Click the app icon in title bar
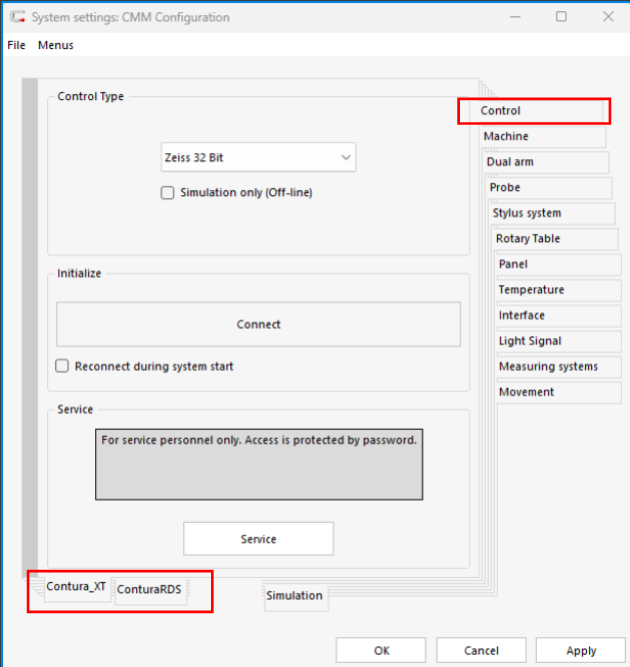 (17, 17)
